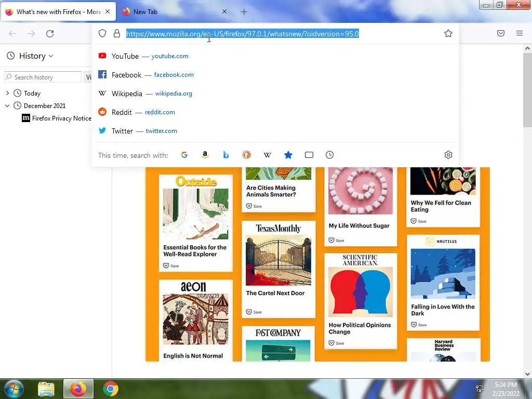Viewport: 532px width, 399px height.
Task: Open Are Cities Making Animals Smarter article
Action: 271,191
